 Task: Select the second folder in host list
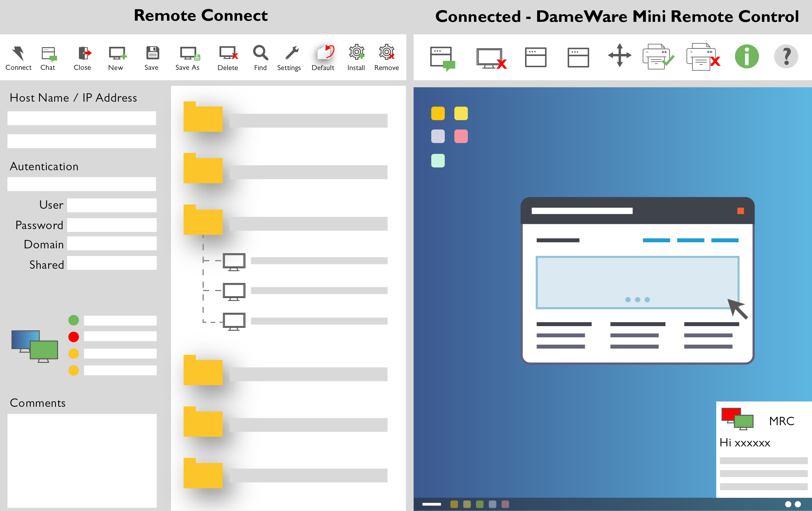pos(203,168)
